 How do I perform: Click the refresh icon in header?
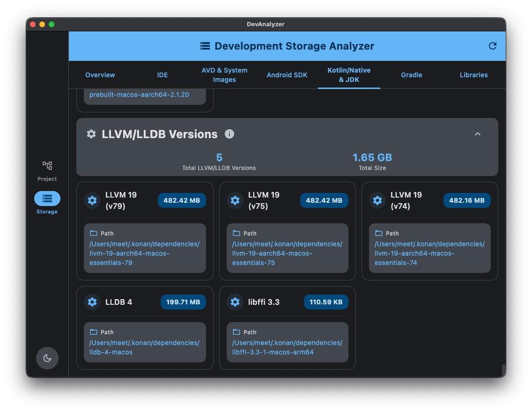[492, 46]
